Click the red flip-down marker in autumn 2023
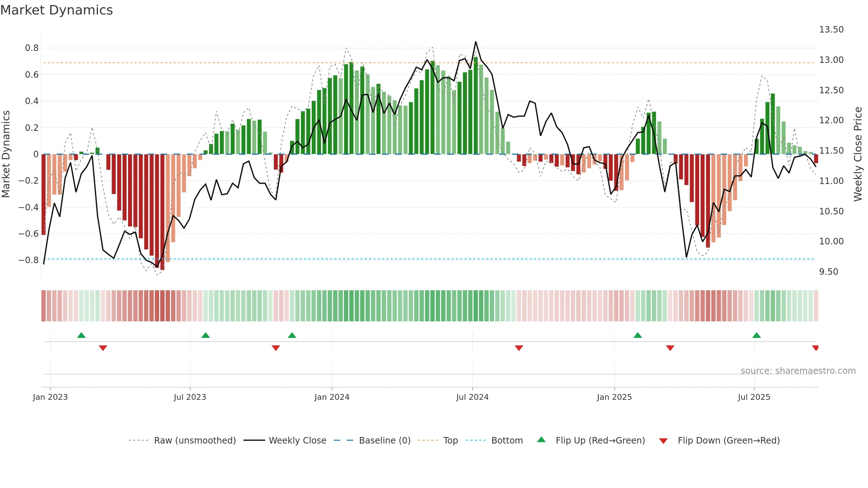868x488 pixels. click(276, 348)
